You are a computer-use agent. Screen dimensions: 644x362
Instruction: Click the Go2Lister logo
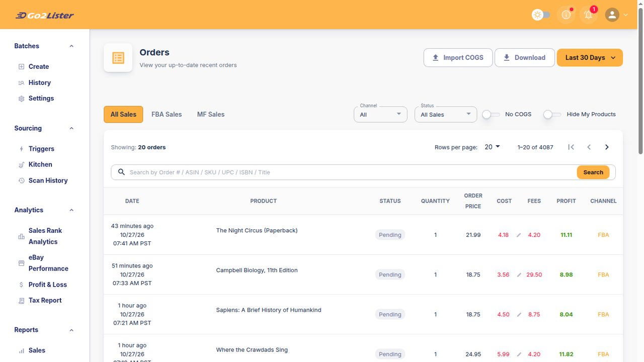pos(45,15)
